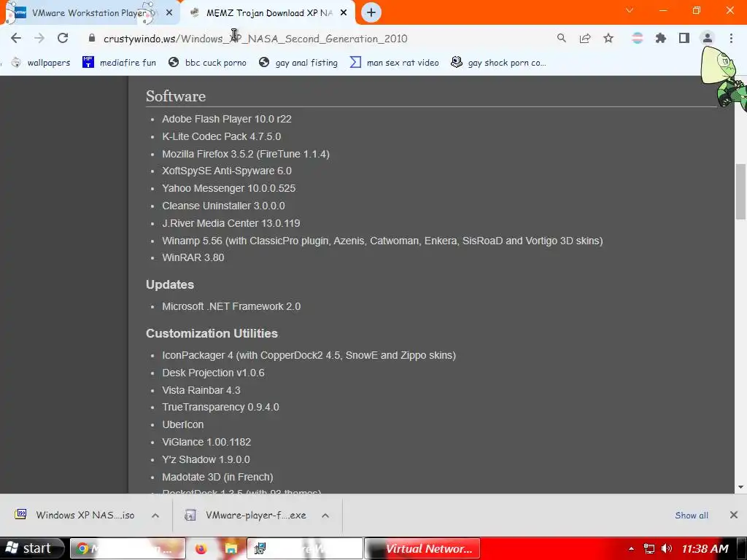Image resolution: width=747 pixels, height=560 pixels.
Task: Show hidden system tray icons
Action: click(x=631, y=548)
